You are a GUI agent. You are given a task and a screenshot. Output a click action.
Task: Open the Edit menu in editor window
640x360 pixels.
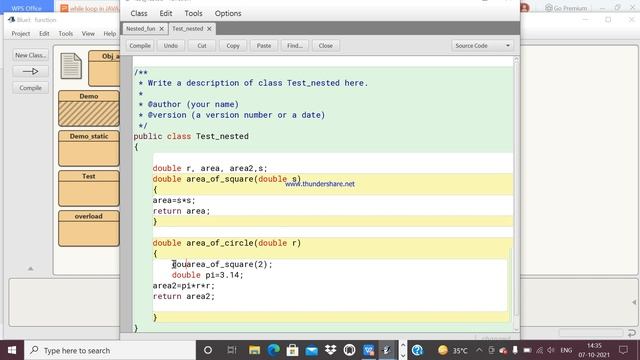(x=166, y=13)
